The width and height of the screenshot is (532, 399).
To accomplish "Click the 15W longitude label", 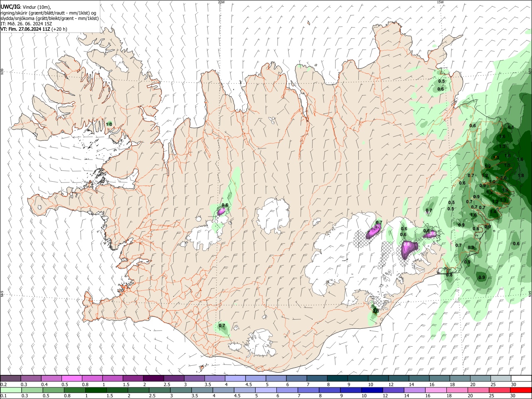I will tap(440, 2).
